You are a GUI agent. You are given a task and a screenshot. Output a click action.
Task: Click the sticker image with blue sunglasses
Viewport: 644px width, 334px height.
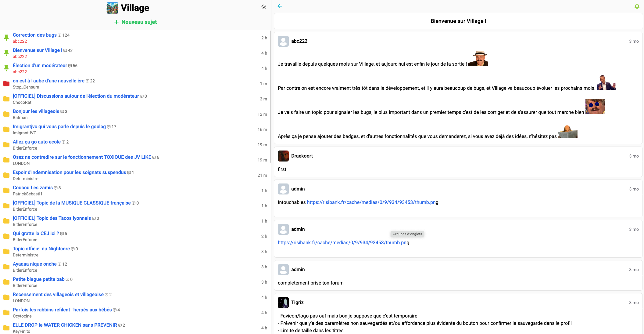(595, 107)
